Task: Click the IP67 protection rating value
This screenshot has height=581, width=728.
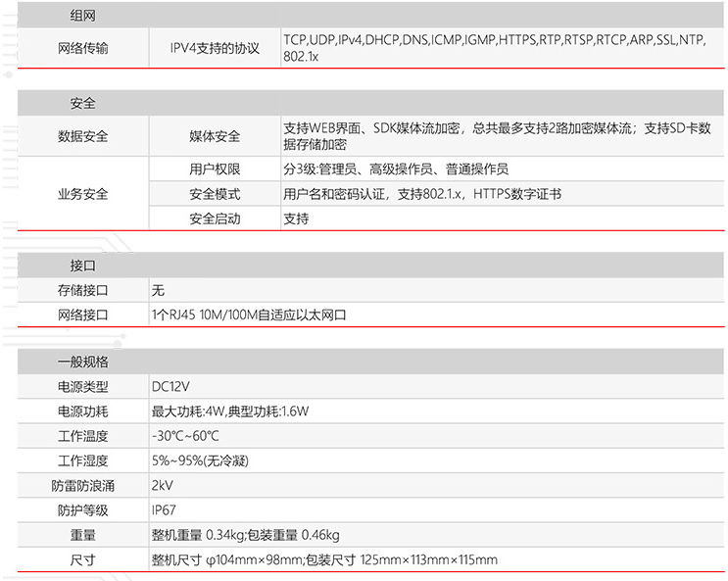Action: coord(164,510)
